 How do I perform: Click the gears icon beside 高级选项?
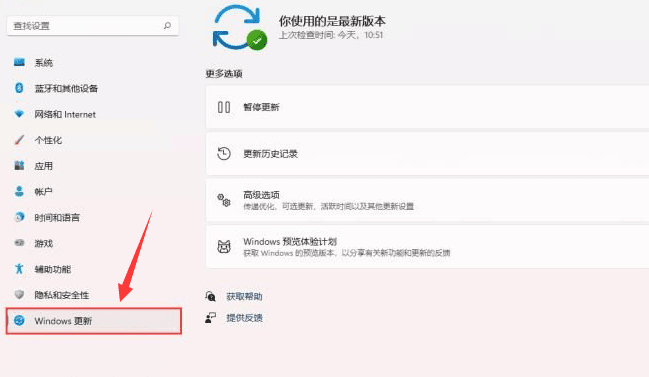pos(224,200)
